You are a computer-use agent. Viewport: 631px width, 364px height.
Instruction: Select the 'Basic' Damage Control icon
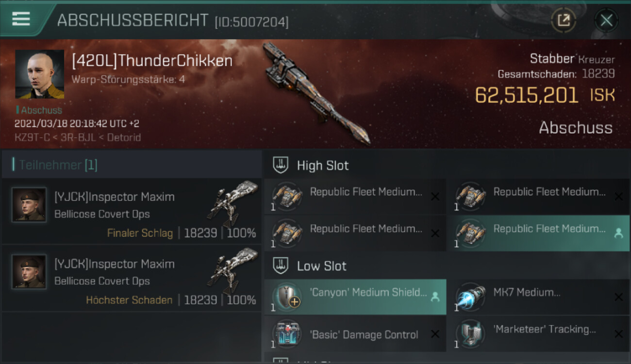(x=287, y=334)
